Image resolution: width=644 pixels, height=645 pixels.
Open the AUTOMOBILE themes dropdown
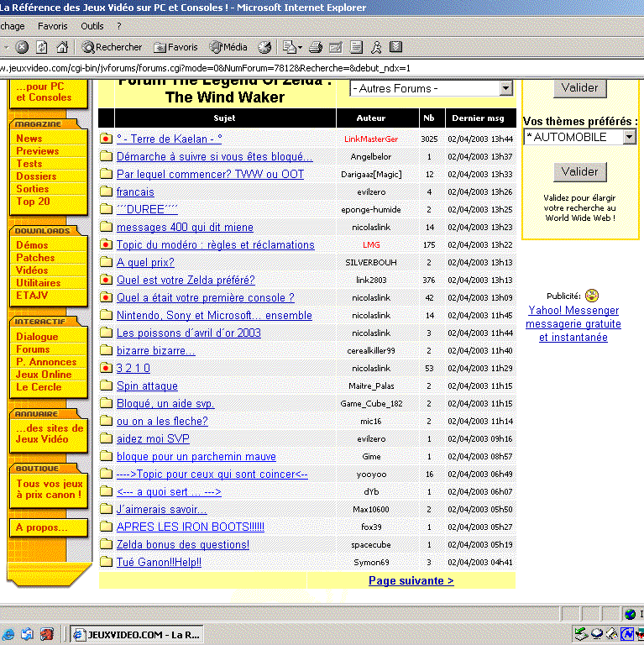click(x=580, y=137)
